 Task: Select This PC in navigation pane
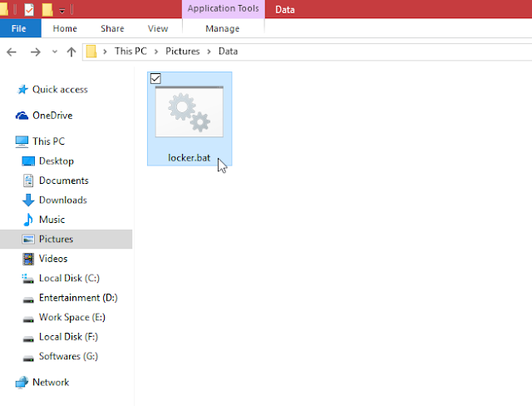pyautogui.click(x=48, y=141)
